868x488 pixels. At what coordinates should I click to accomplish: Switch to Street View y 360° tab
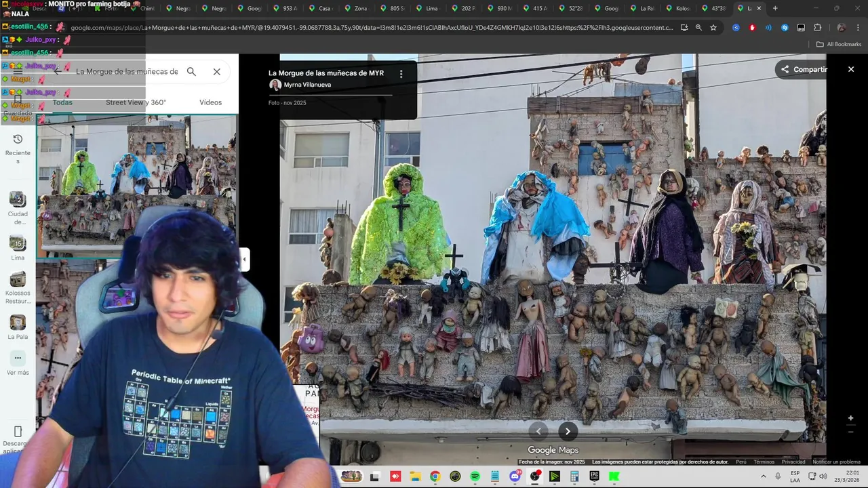(x=136, y=102)
